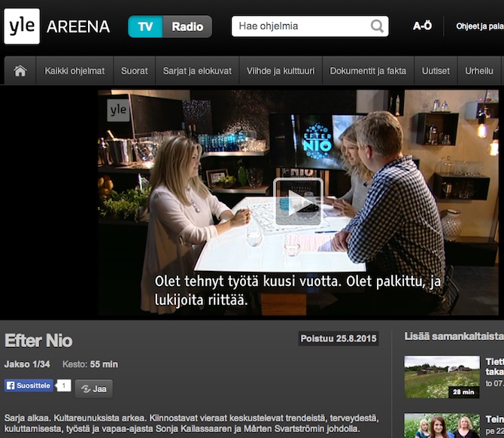Focus the 'Hae ohjelmia' search field
The image size is (504, 438).
[310, 26]
